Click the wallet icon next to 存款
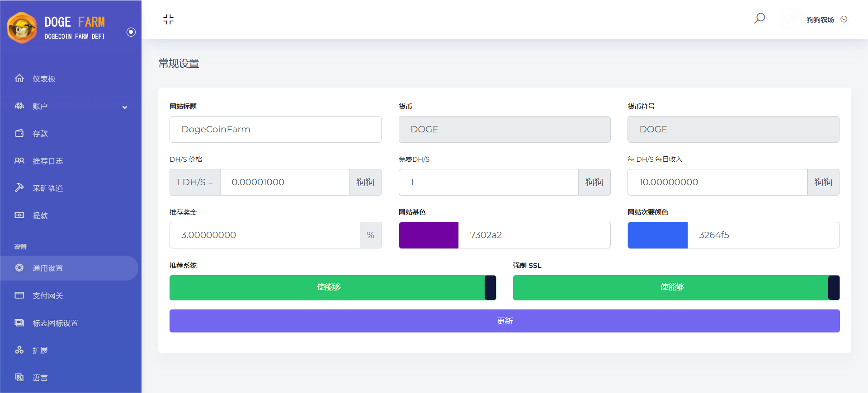The image size is (868, 393). point(19,133)
